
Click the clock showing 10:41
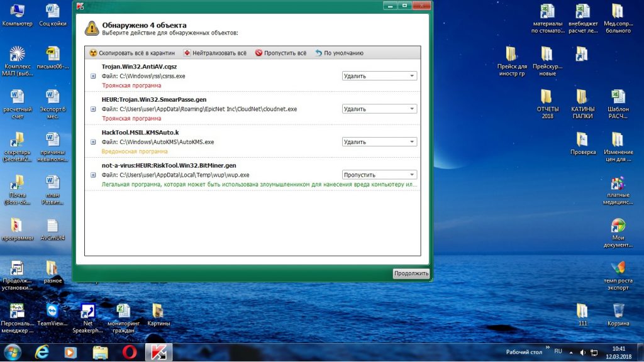619,349
